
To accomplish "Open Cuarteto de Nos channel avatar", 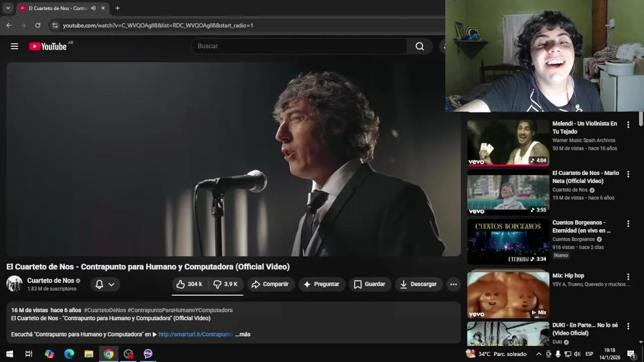I will coord(14,284).
